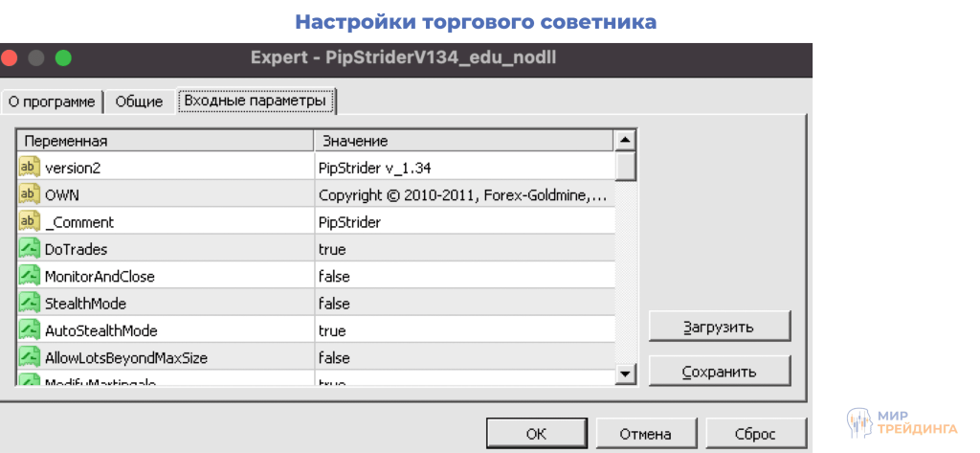Click the Отмена button
Screen dimensions: 980x453
click(x=646, y=434)
